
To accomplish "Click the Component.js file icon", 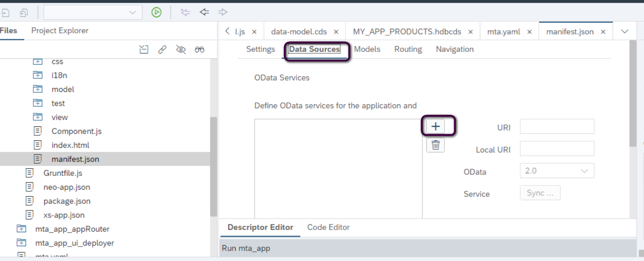I will [38, 131].
